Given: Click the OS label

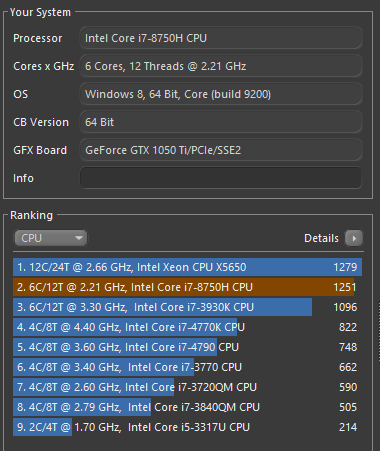Looking at the screenshot, I should click(21, 94).
